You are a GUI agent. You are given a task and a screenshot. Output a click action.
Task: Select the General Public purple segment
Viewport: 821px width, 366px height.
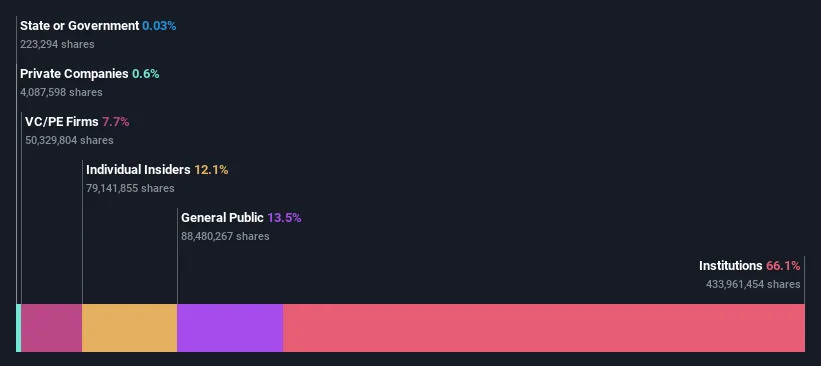[x=230, y=328]
